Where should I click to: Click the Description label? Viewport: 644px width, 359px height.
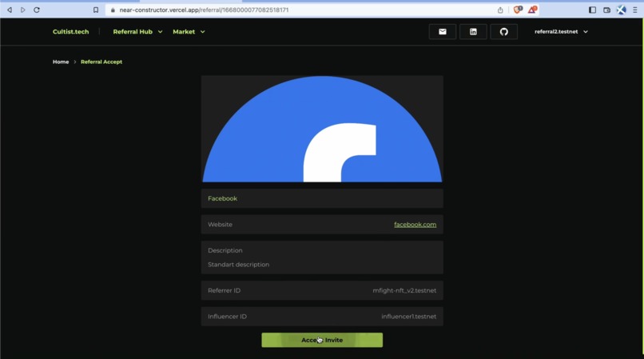(x=225, y=250)
